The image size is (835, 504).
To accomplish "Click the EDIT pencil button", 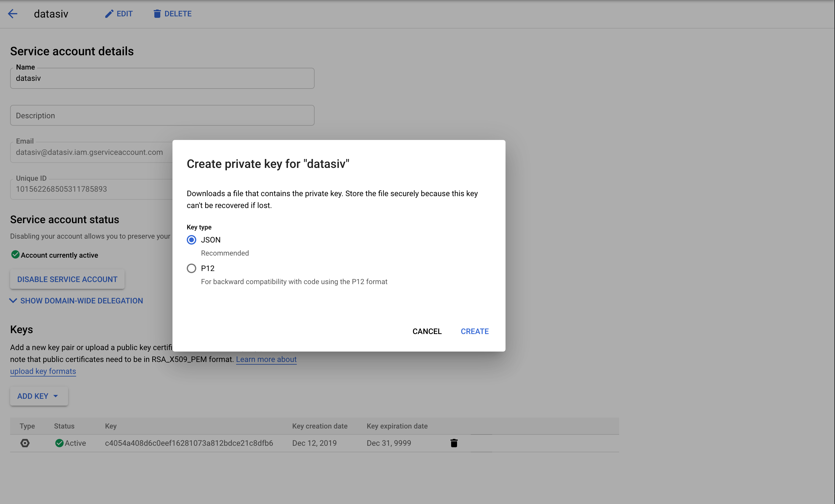I will coord(119,14).
